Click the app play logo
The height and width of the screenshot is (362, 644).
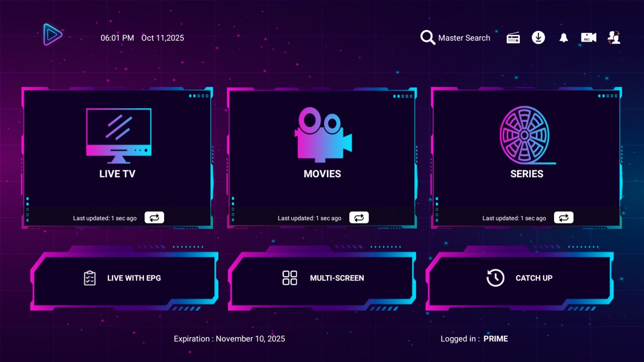coord(53,35)
